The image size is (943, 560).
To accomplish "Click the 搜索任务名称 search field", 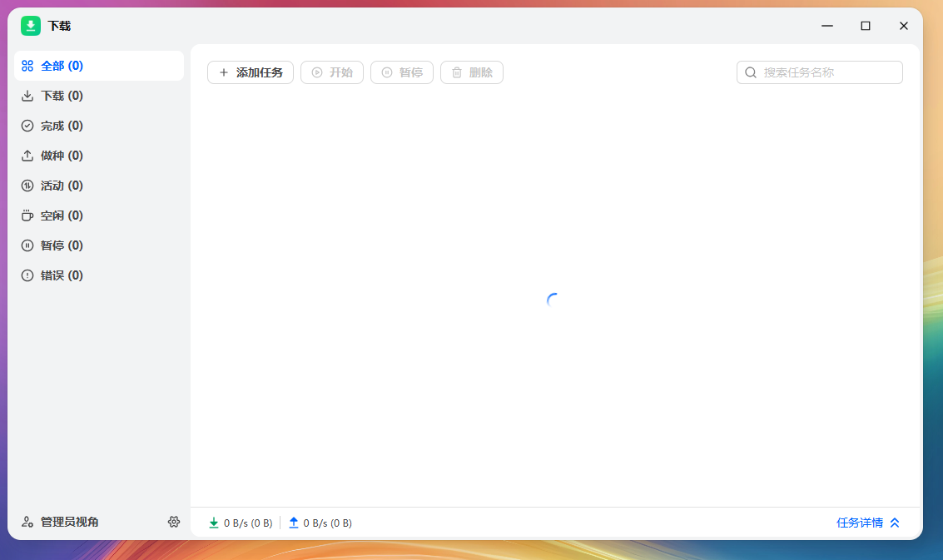I will pyautogui.click(x=819, y=72).
